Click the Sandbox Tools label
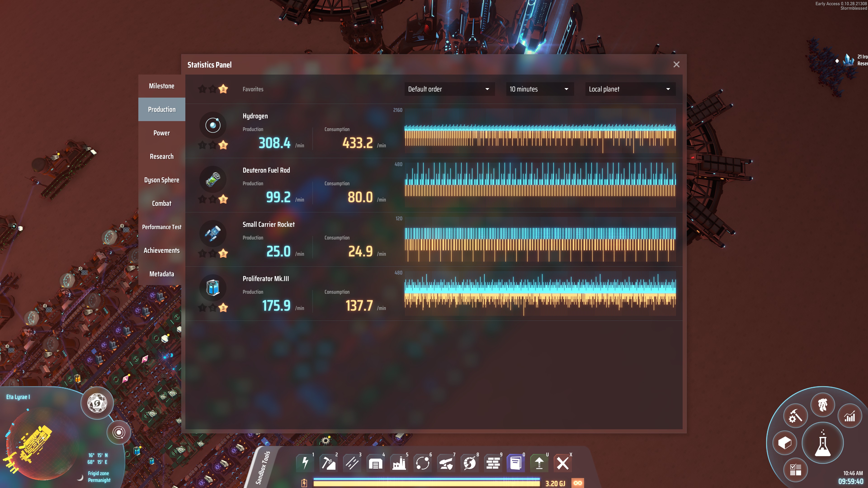868x488 pixels. pyautogui.click(x=263, y=467)
